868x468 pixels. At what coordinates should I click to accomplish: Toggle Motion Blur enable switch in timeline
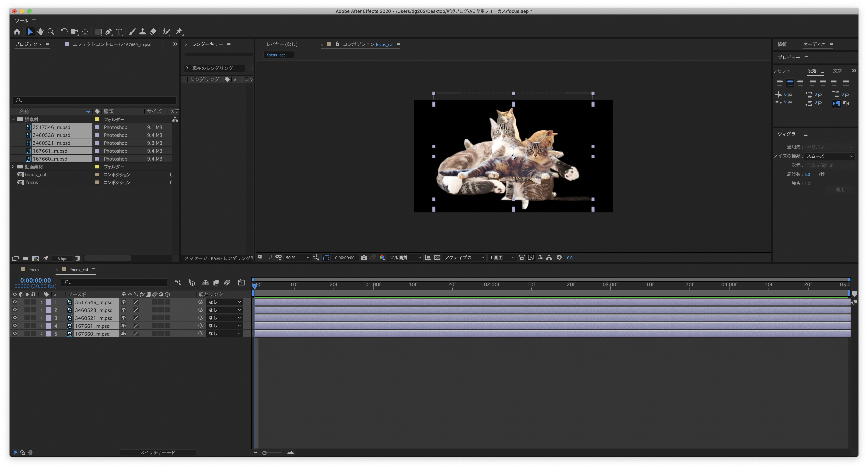(227, 283)
